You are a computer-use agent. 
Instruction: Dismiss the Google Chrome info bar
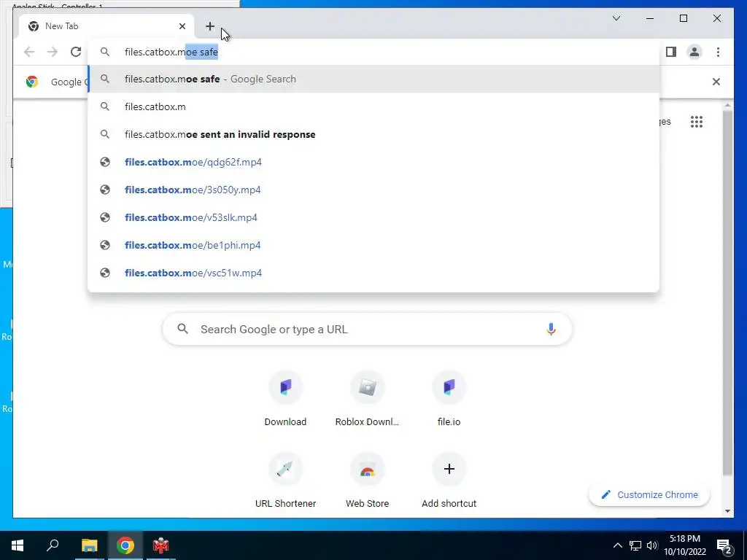(x=716, y=82)
